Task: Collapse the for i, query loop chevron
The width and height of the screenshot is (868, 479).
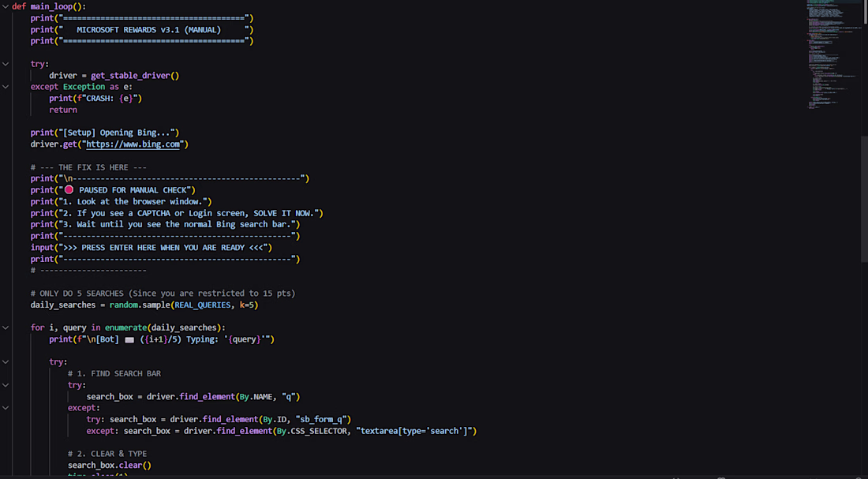Action: click(x=6, y=327)
